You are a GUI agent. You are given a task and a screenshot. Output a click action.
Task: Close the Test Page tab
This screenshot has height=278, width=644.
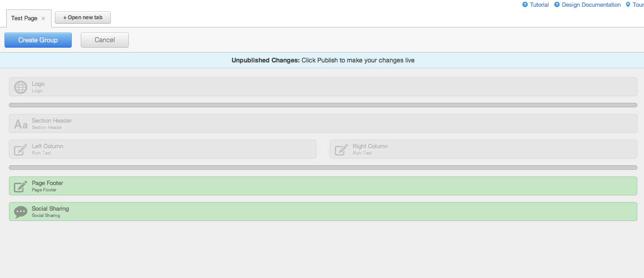[43, 18]
